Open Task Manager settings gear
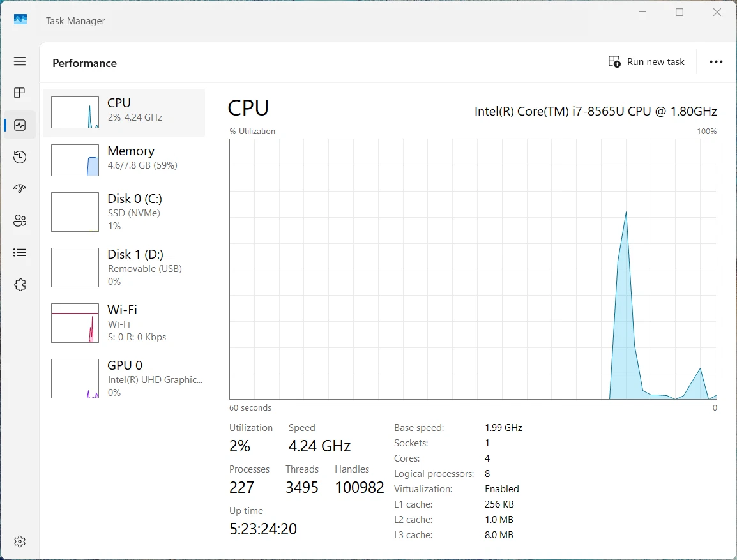 (x=20, y=541)
